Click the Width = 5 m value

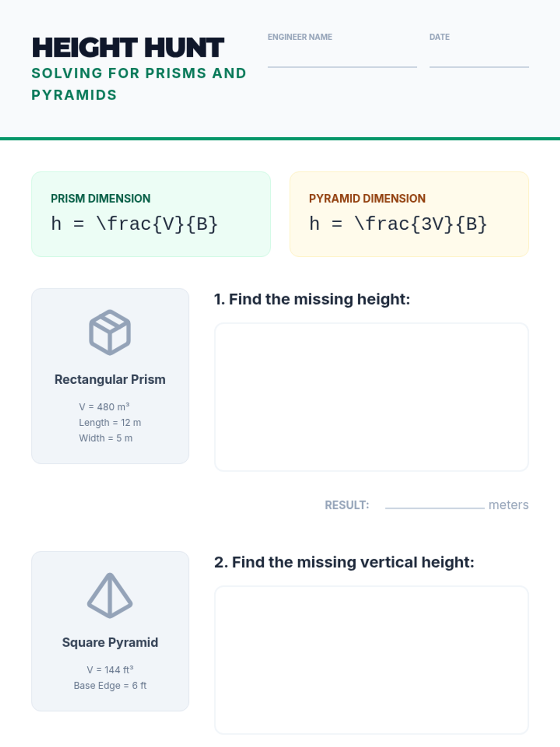point(105,438)
